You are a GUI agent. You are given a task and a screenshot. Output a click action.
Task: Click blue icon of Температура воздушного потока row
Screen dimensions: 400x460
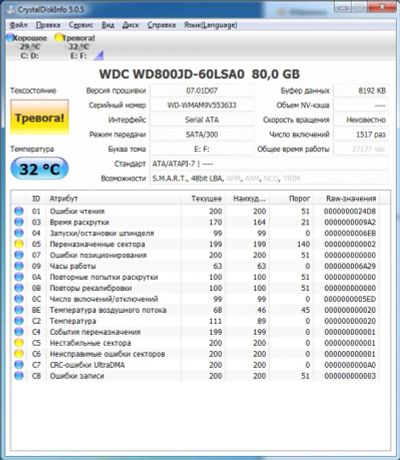19,310
